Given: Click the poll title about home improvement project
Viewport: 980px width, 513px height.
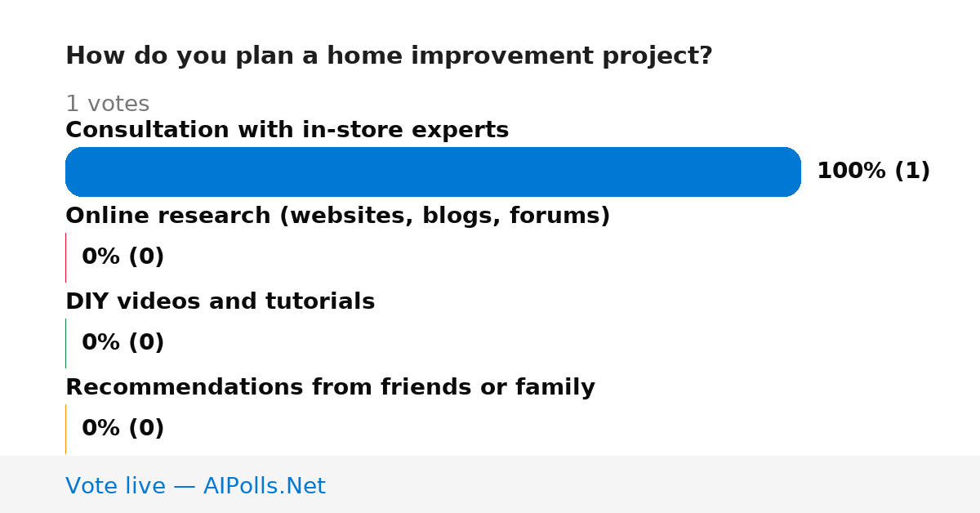Looking at the screenshot, I should pyautogui.click(x=389, y=56).
